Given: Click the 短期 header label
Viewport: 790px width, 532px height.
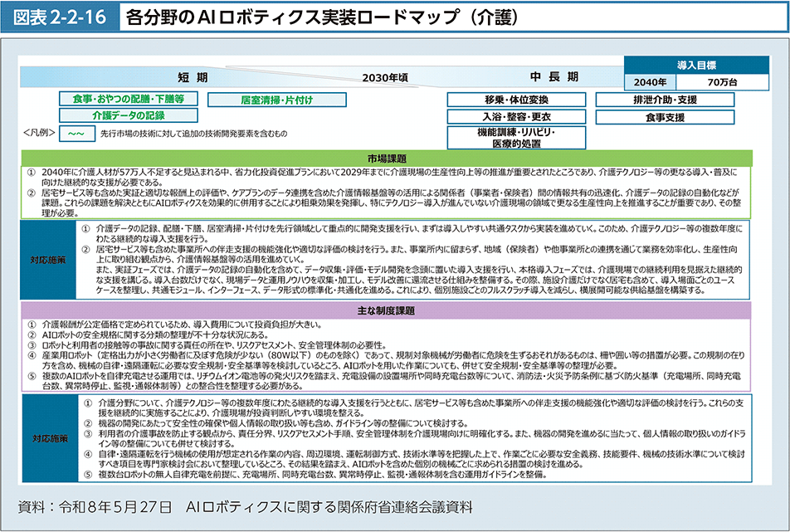Looking at the screenshot, I should coord(193,77).
